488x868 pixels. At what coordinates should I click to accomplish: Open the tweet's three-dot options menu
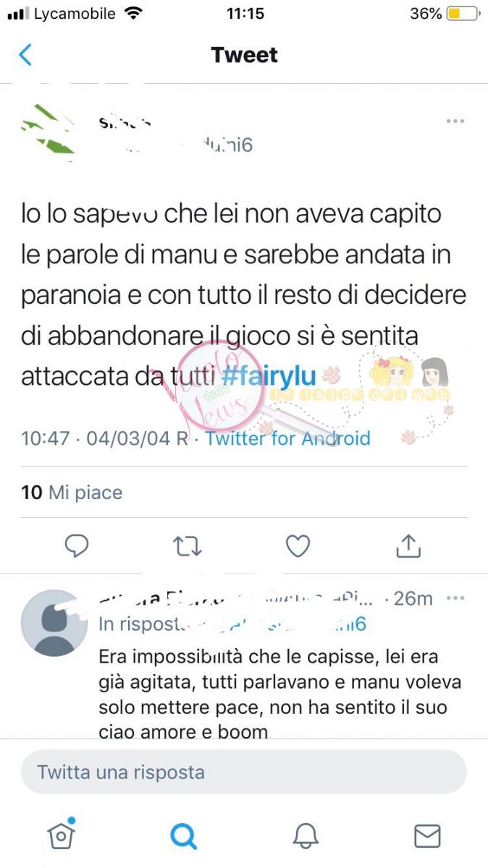[x=455, y=121]
